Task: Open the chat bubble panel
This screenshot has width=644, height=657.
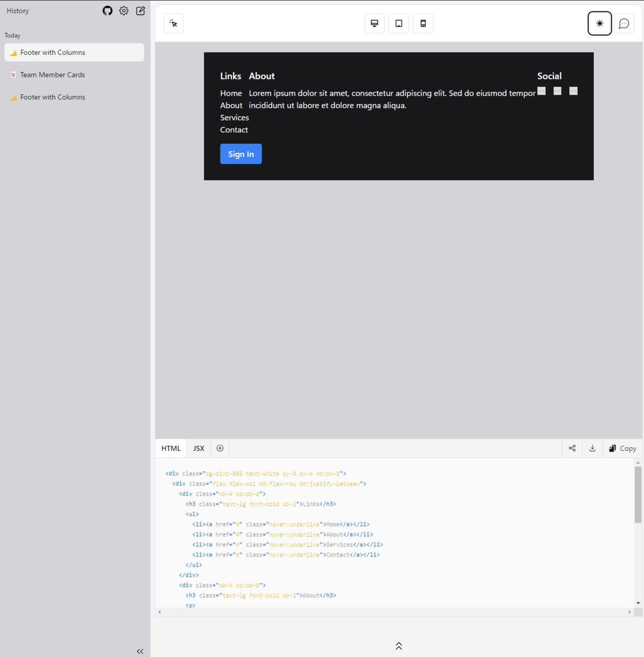Action: pyautogui.click(x=624, y=23)
